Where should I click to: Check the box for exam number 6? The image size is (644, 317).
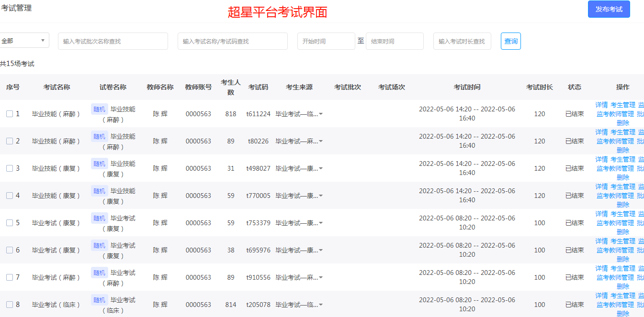coord(10,250)
